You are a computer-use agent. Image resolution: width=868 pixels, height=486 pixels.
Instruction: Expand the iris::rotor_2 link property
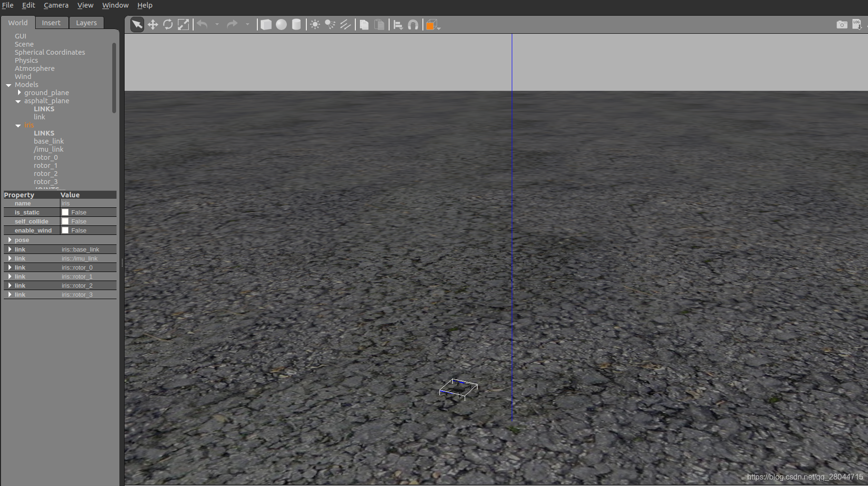[10, 285]
